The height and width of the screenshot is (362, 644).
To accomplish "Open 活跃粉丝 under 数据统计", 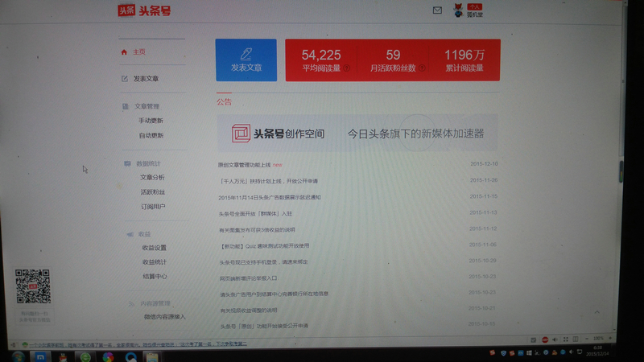I will [153, 192].
